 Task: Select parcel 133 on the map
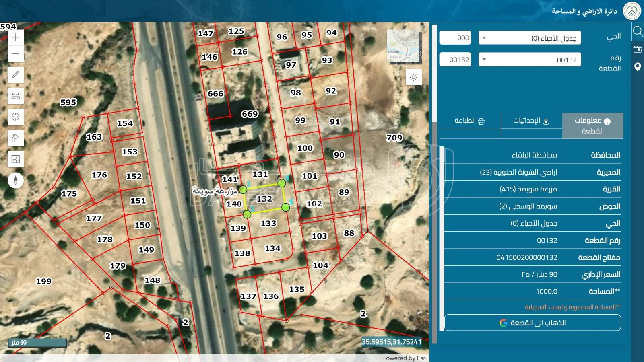268,223
